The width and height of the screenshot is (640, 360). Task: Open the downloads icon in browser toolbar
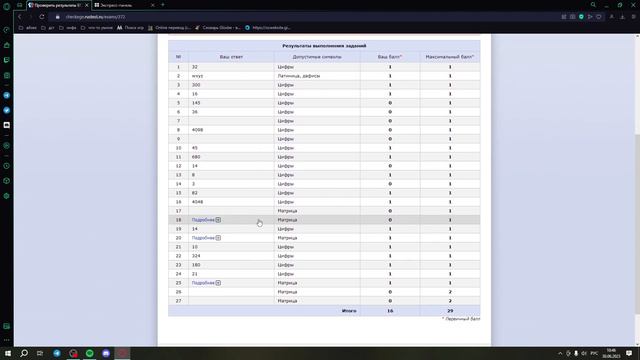(622, 17)
